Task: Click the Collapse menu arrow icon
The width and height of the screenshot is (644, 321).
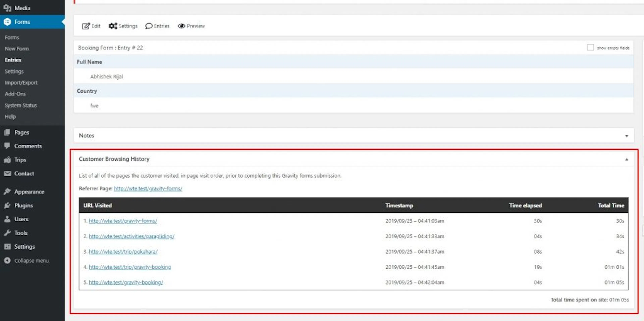Action: point(8,260)
